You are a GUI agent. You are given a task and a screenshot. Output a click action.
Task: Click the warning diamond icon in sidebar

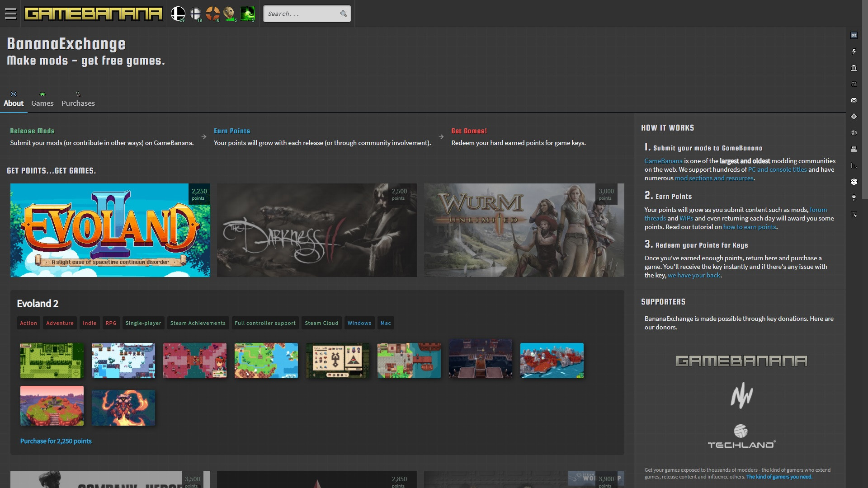[x=854, y=116]
